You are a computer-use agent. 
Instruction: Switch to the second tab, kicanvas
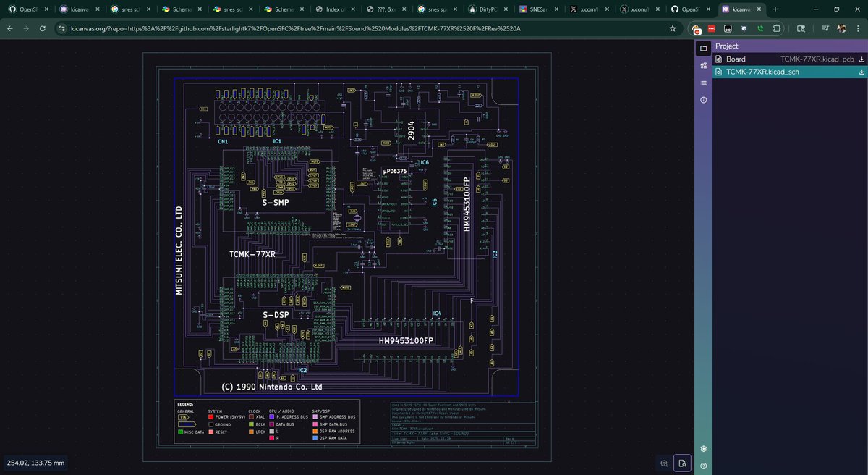pyautogui.click(x=80, y=9)
